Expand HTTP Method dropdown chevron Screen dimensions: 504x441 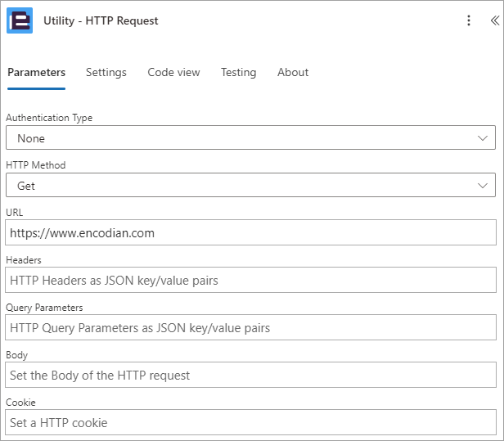483,186
